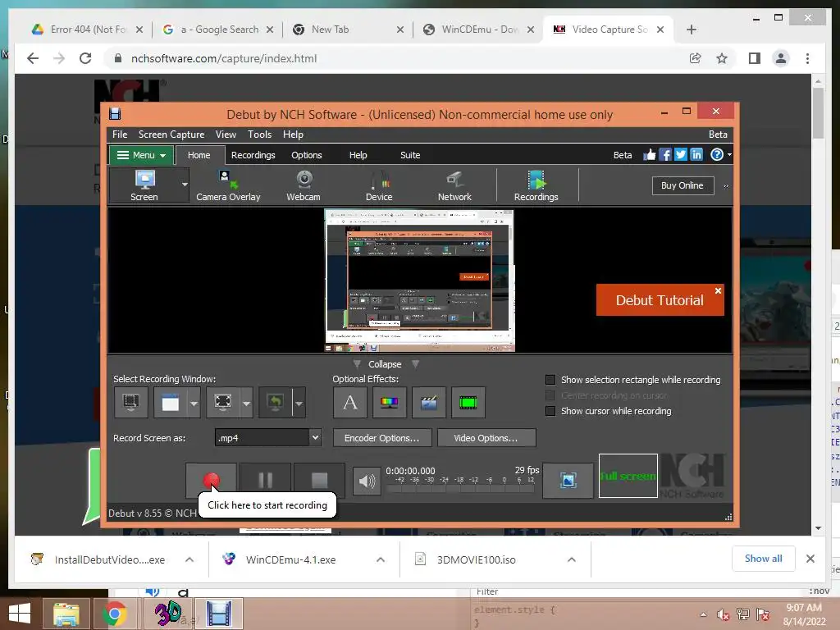Open the green screen effect icon

click(468, 402)
